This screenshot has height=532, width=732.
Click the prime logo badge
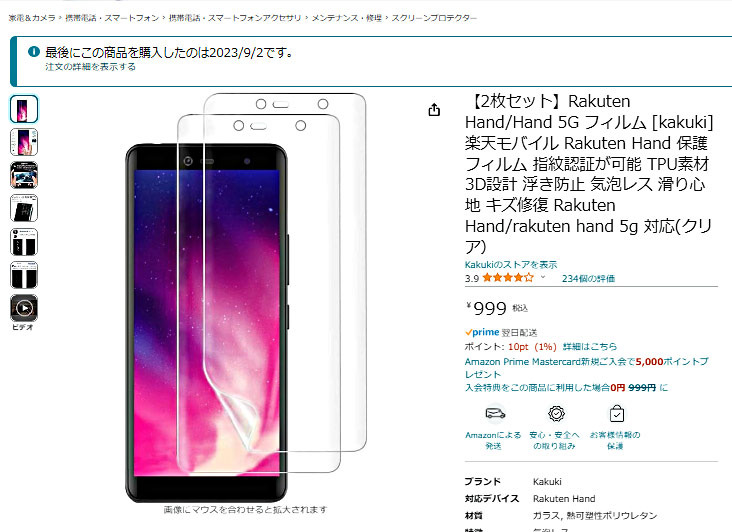(x=482, y=332)
